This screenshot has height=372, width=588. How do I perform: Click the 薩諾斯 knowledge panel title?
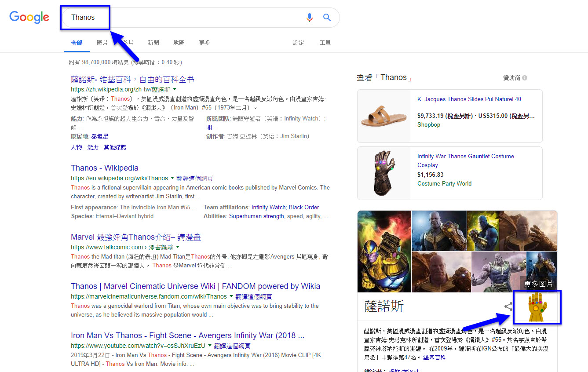tap(384, 306)
